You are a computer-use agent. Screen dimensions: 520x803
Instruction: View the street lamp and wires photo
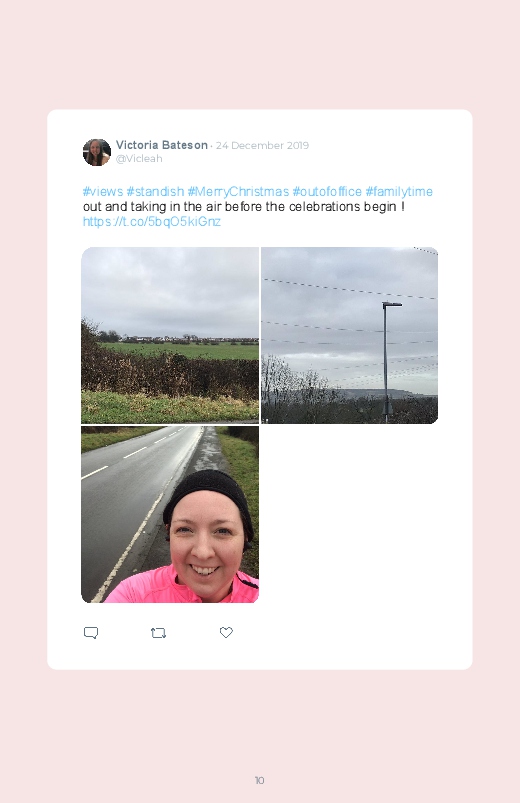tap(349, 335)
